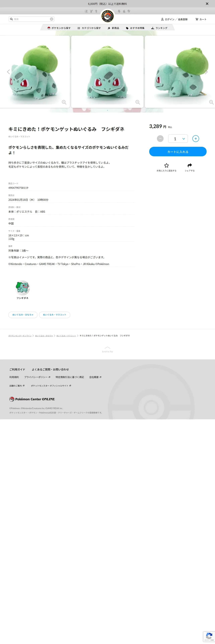Image resolution: width=215 pixels, height=644 pixels.
Task: Click カートに入れる add to cart
Action: pyautogui.click(x=178, y=152)
